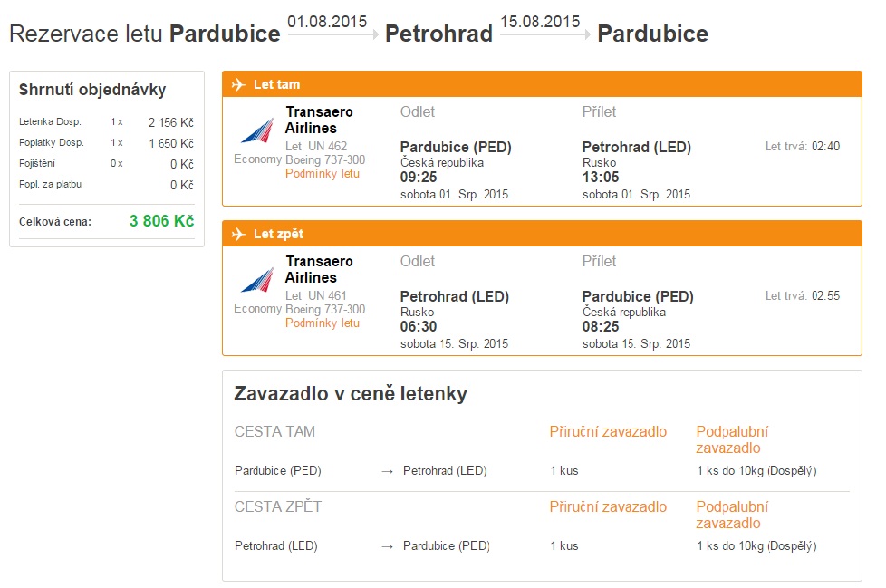Click the total price 3 806 Kč

[x=161, y=221]
